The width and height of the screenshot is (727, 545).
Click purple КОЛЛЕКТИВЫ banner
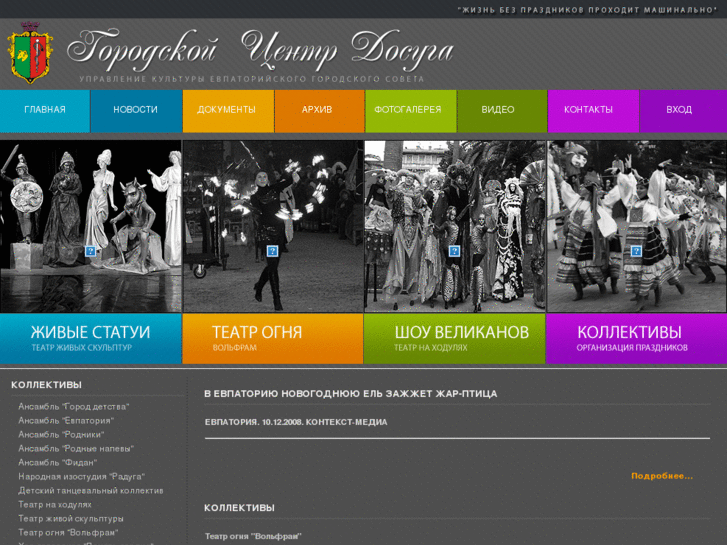click(637, 339)
